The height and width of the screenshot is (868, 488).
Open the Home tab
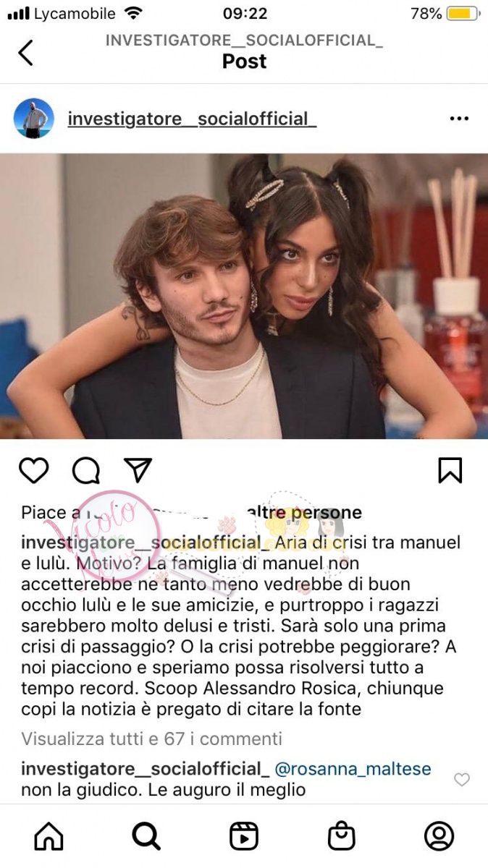coord(49,836)
